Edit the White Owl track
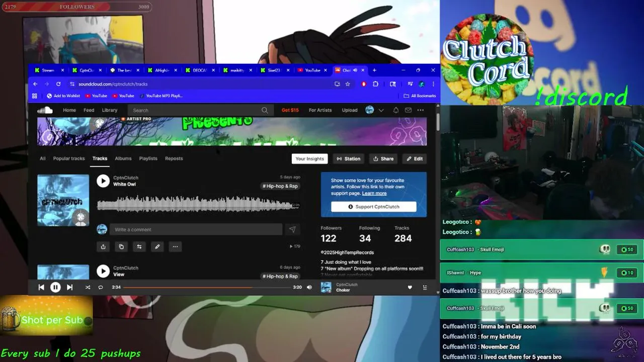 click(x=157, y=246)
